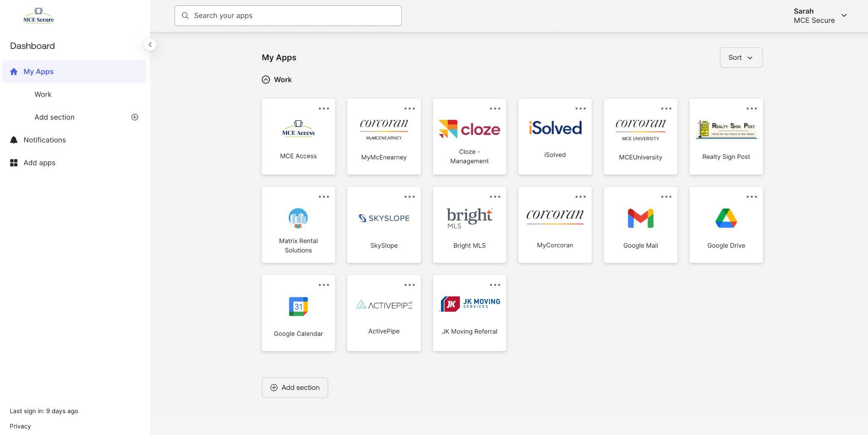Open three-dot menu on MyCorcoran
The height and width of the screenshot is (435, 868).
[581, 197]
